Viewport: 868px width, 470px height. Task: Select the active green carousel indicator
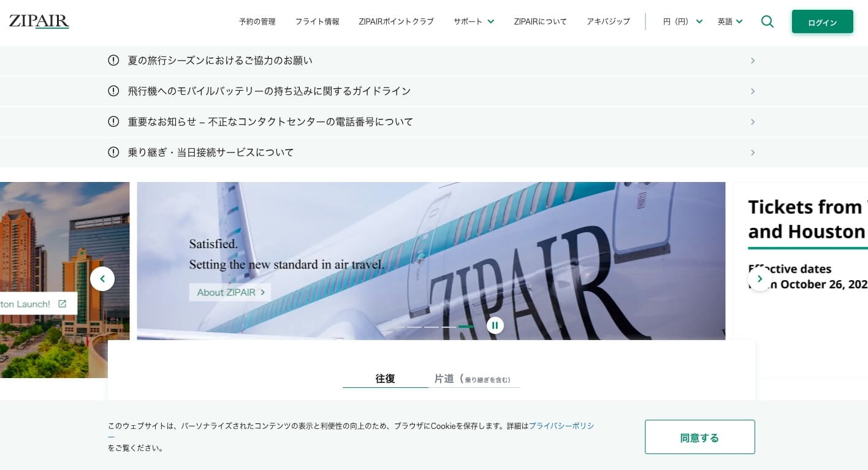[466, 327]
